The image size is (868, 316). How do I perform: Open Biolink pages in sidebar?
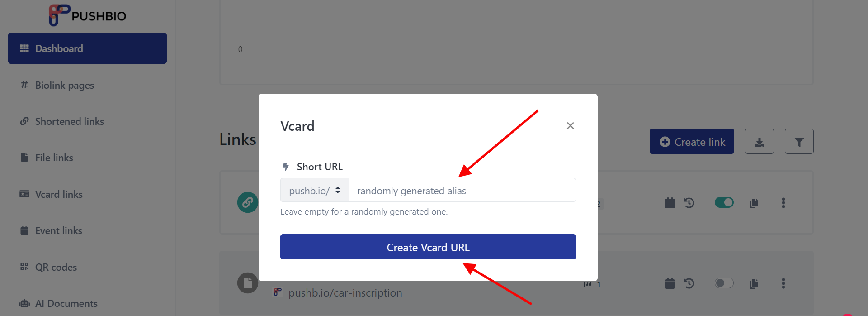pyautogui.click(x=65, y=85)
